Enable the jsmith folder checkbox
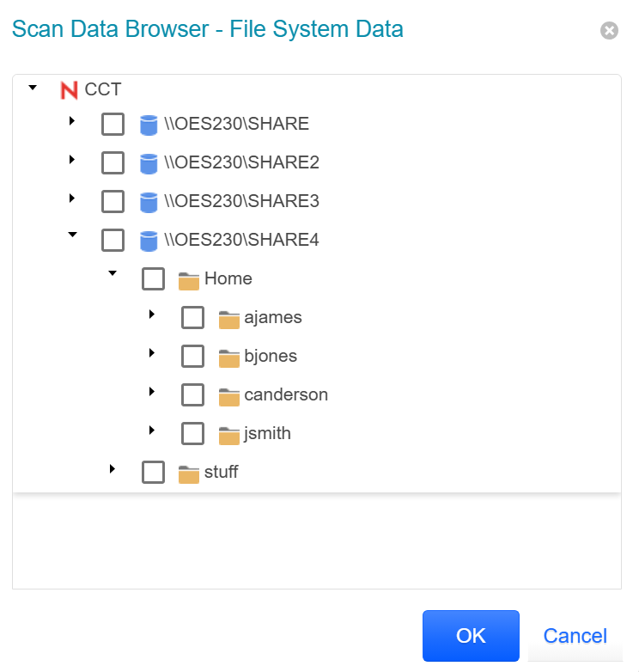This screenshot has height=672, width=639. [193, 434]
